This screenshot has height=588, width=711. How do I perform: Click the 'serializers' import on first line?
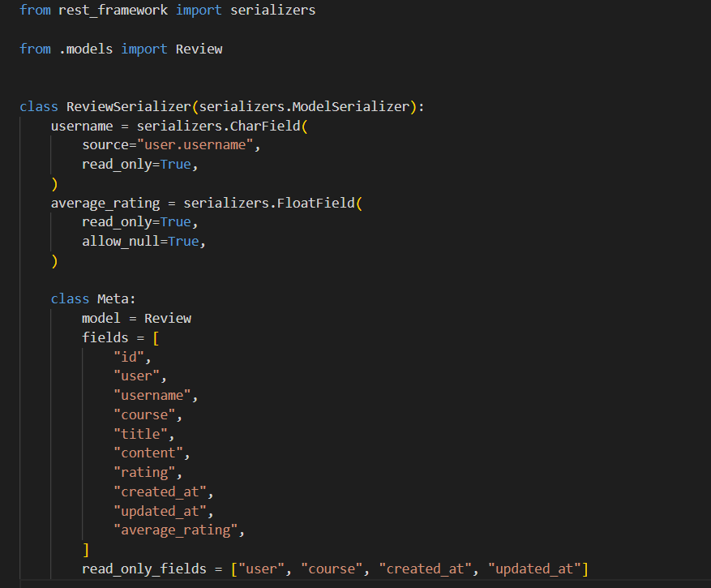272,11
